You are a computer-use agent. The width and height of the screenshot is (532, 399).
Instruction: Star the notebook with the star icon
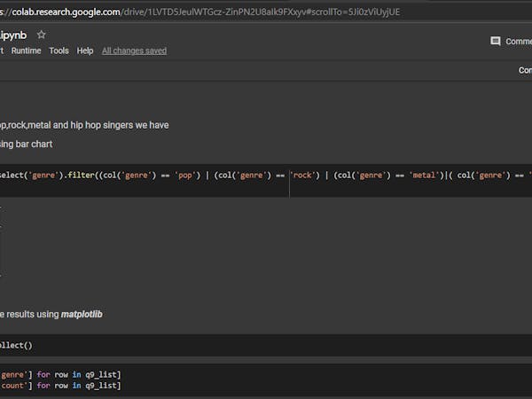click(41, 35)
